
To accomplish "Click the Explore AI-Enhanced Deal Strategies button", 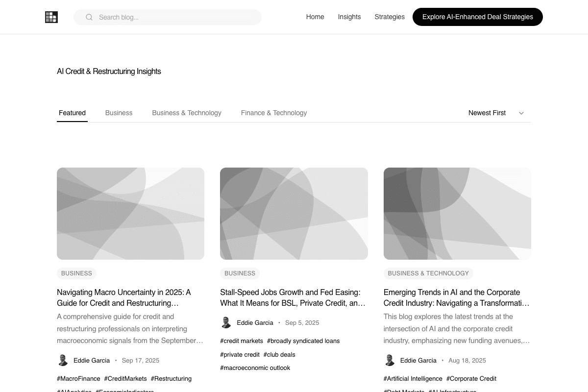I will pos(477,17).
